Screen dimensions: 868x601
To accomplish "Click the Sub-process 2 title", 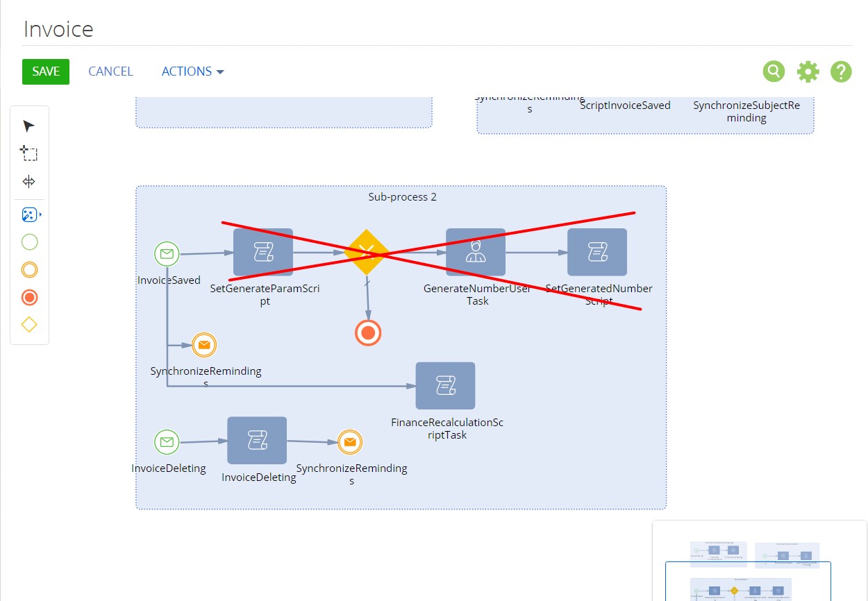I will click(402, 197).
